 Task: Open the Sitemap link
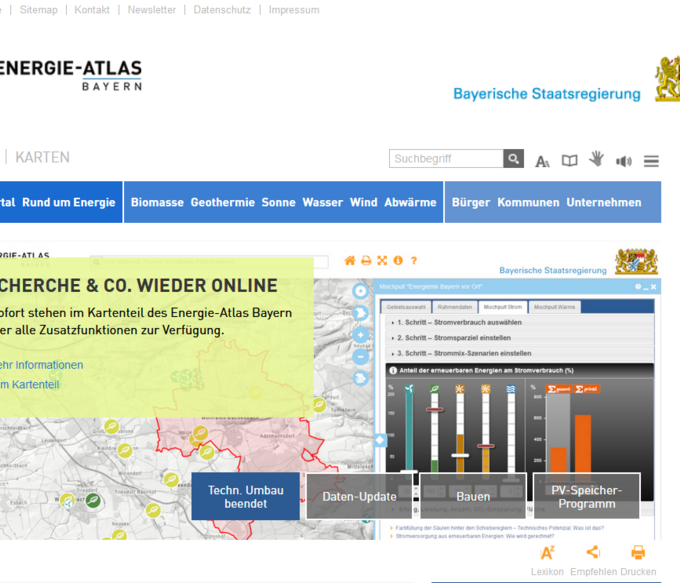[x=39, y=10]
